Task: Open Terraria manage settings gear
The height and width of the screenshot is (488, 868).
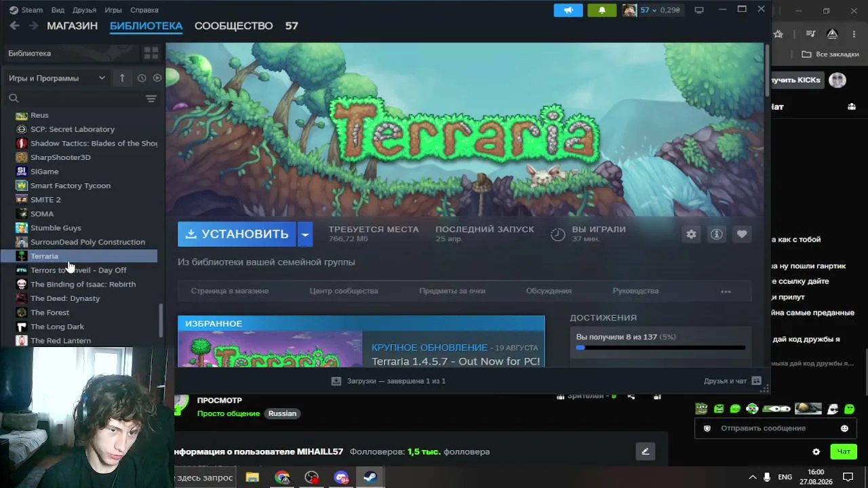Action: pos(691,234)
